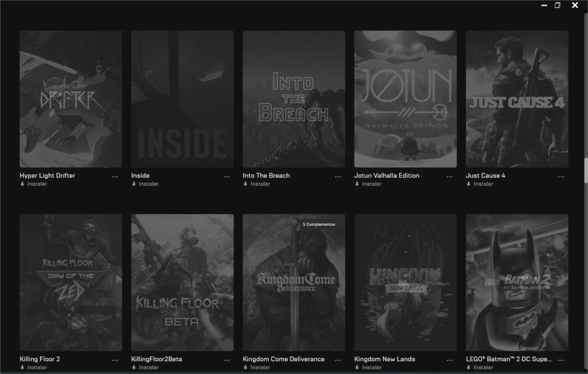Open options menu for Hyper Light Drifter
Image resolution: width=588 pixels, height=374 pixels.
coord(115,177)
